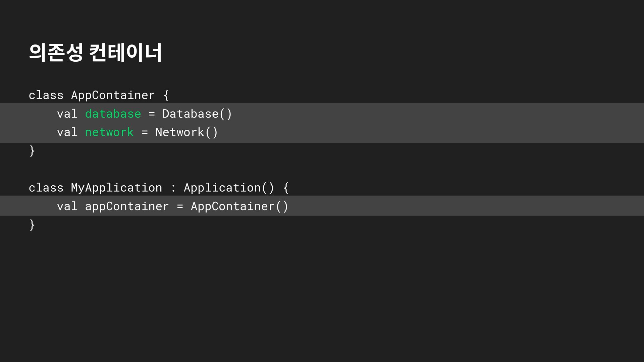Click the Application() superclass call
Viewport: 644px width, 362px height.
229,188
